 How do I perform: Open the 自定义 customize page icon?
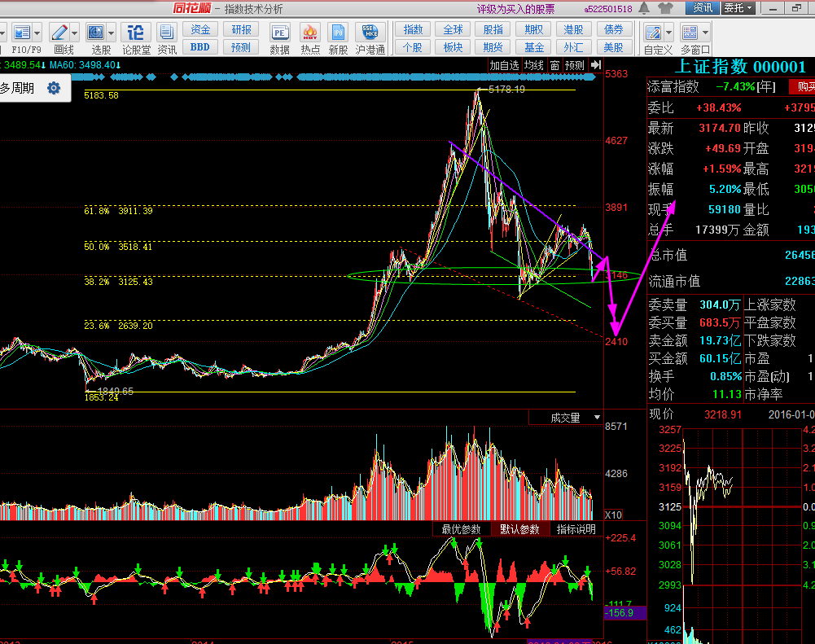pos(653,33)
